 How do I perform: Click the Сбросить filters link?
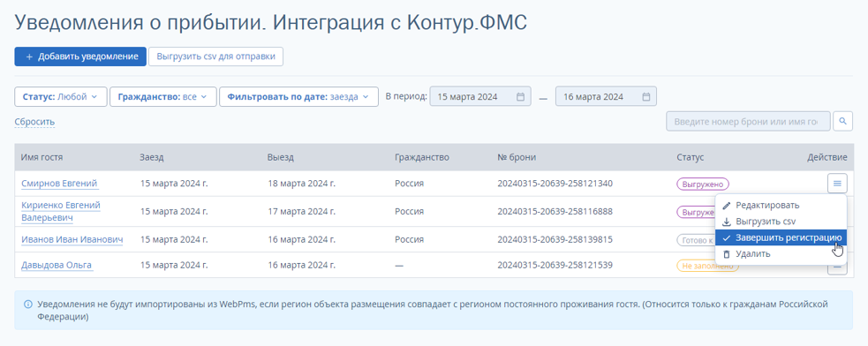pyautogui.click(x=34, y=122)
